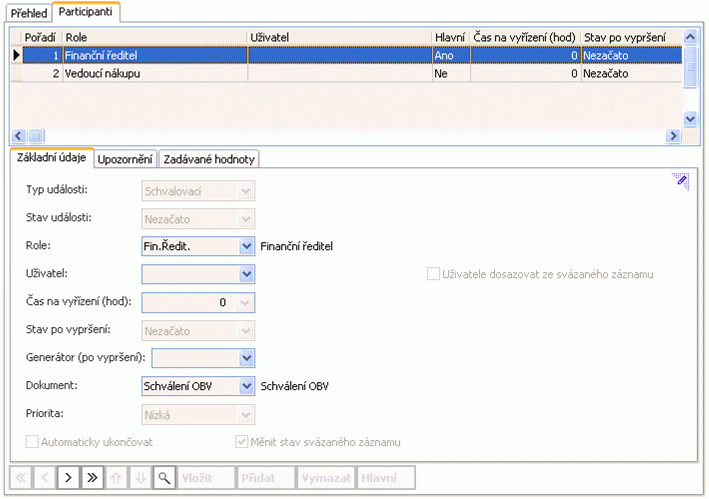Open search magnifier in bottom toolbar
Viewport: 709px width, 499px height.
click(x=164, y=478)
